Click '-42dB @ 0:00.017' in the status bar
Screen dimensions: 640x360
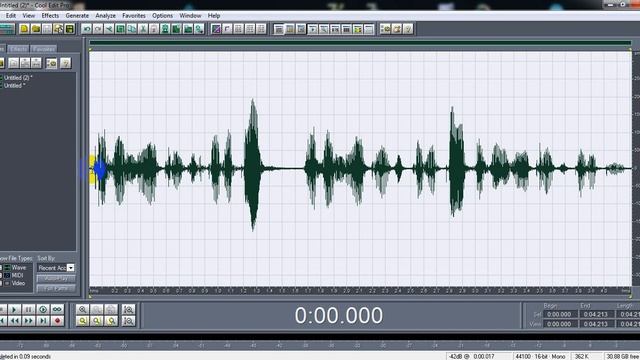coord(471,356)
